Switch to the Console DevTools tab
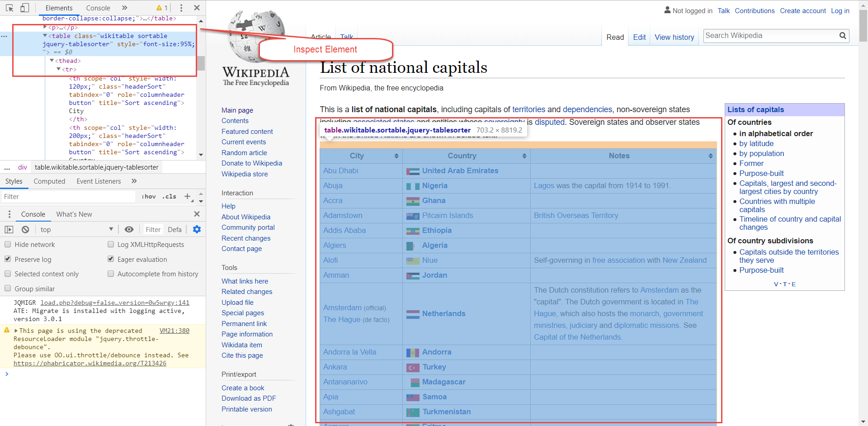 tap(98, 8)
